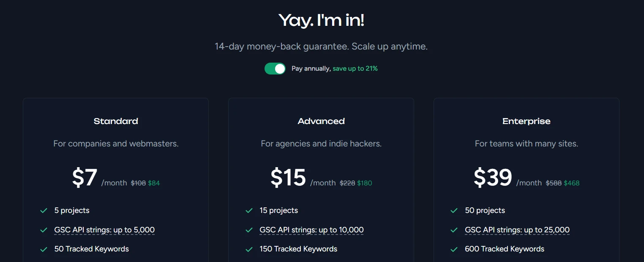Image resolution: width=644 pixels, height=262 pixels.
Task: Click the save up to 21% text
Action: [355, 69]
